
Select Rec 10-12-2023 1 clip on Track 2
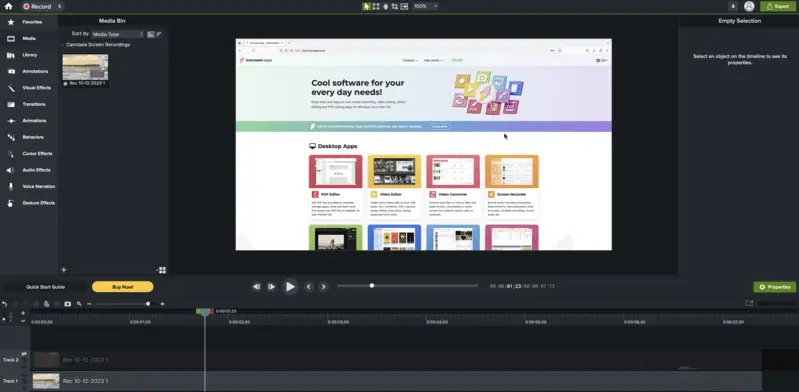point(396,360)
